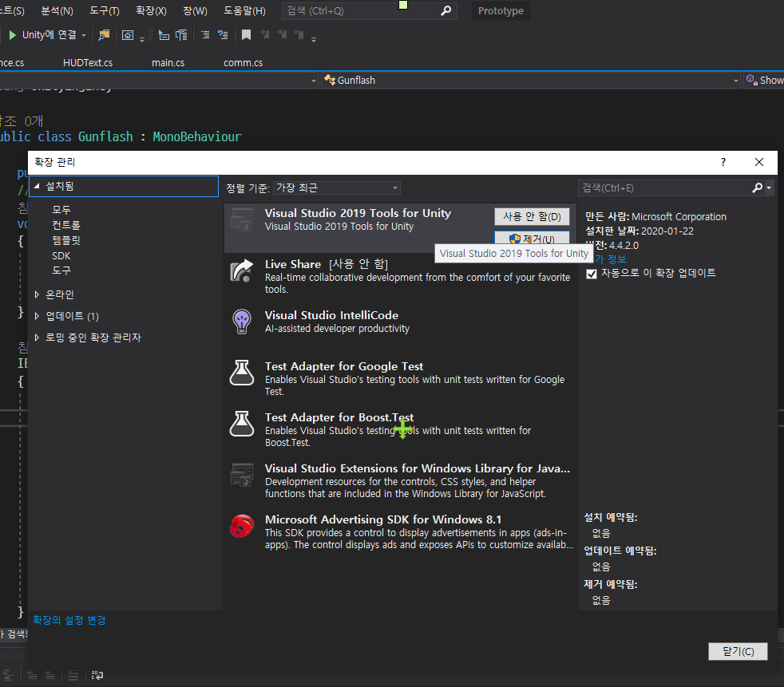The width and height of the screenshot is (784, 687).
Task: Click the help question mark in the dialog
Action: point(723,162)
